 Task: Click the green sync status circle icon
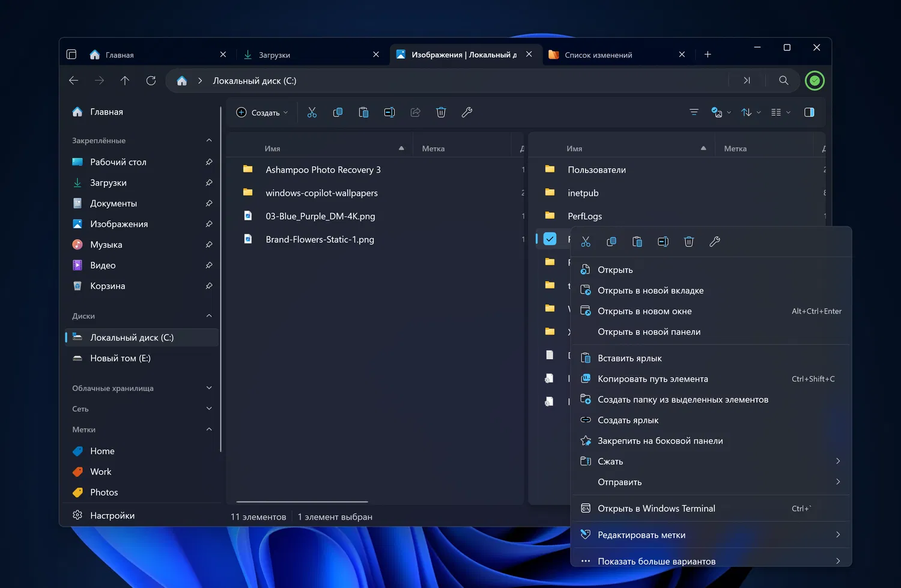tap(815, 80)
